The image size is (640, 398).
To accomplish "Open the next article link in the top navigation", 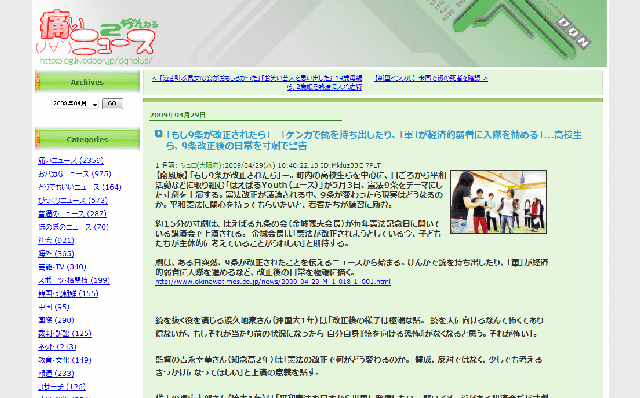I will click(x=431, y=78).
